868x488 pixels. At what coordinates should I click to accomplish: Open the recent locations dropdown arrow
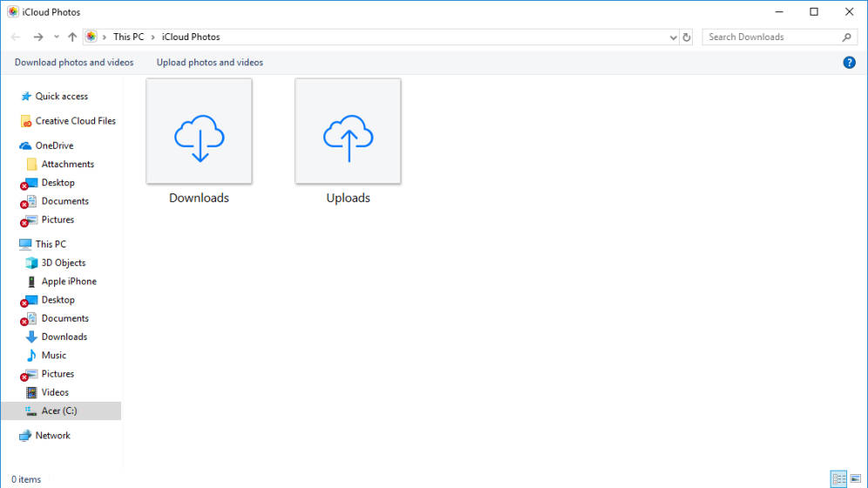[x=57, y=37]
